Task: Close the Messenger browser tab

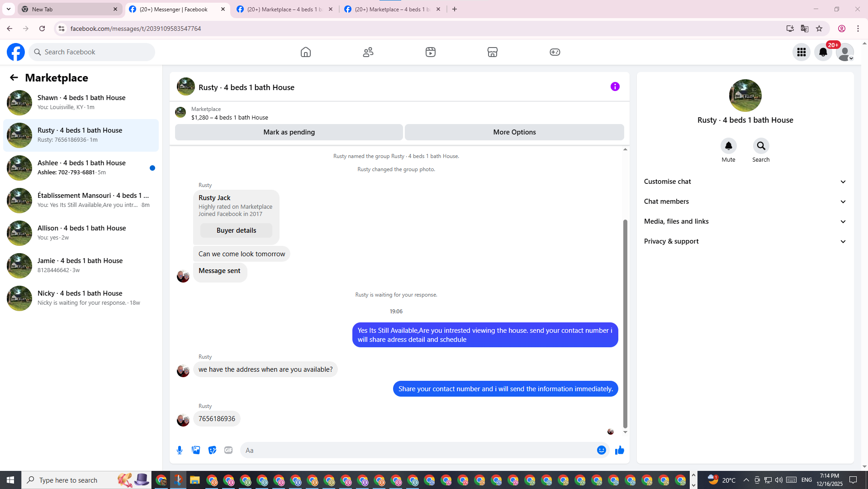Action: click(223, 9)
